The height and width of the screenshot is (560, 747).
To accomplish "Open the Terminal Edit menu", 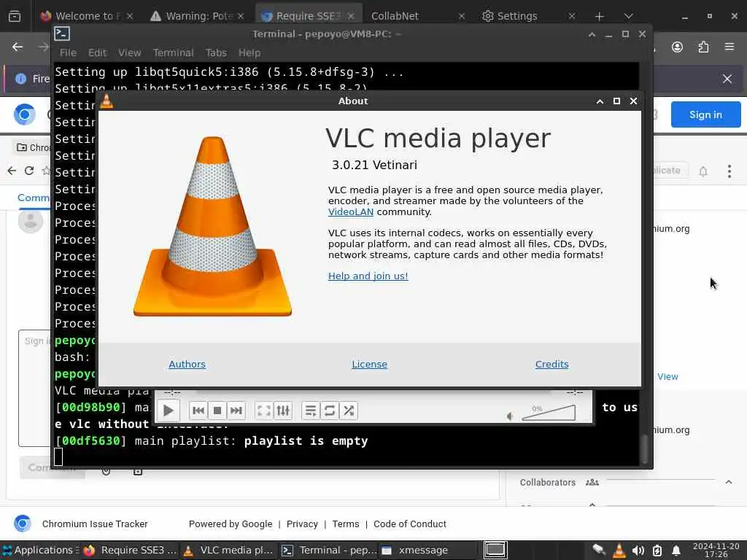I will tap(97, 52).
